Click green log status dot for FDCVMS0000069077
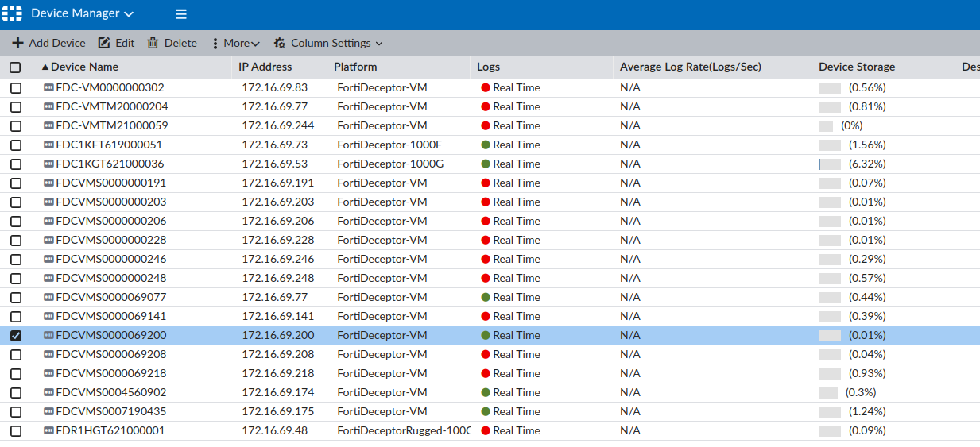Viewport: 980px width, 447px height. (486, 297)
